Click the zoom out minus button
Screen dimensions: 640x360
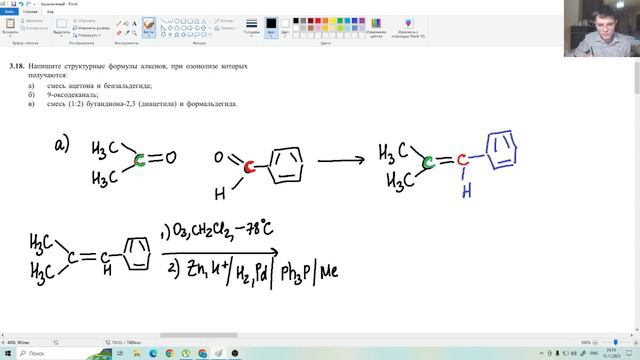[595, 342]
